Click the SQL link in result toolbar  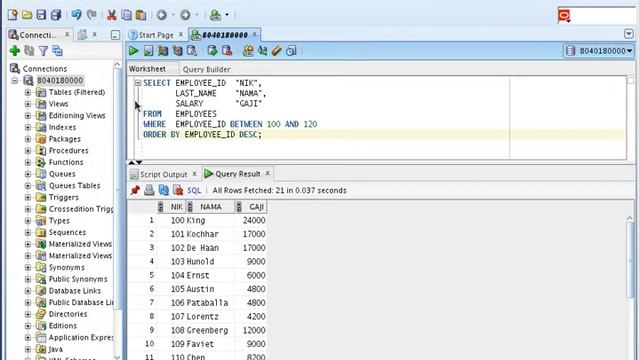[194, 190]
